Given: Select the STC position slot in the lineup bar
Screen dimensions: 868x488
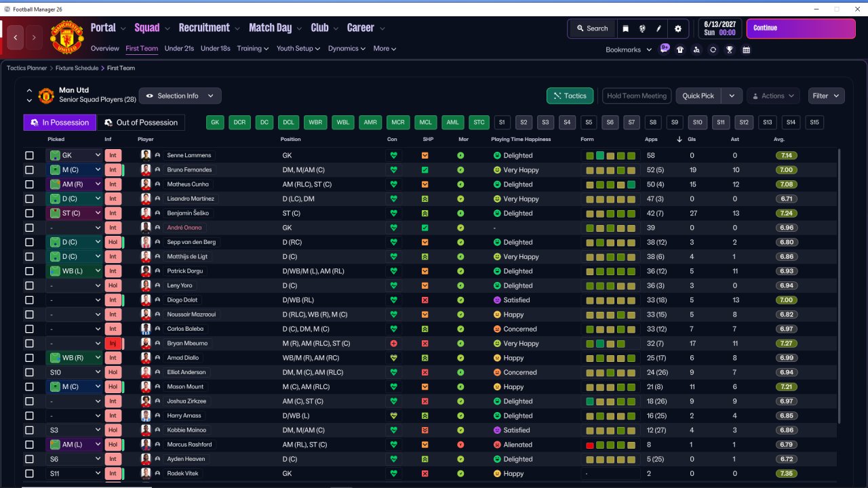Looking at the screenshot, I should click(479, 123).
